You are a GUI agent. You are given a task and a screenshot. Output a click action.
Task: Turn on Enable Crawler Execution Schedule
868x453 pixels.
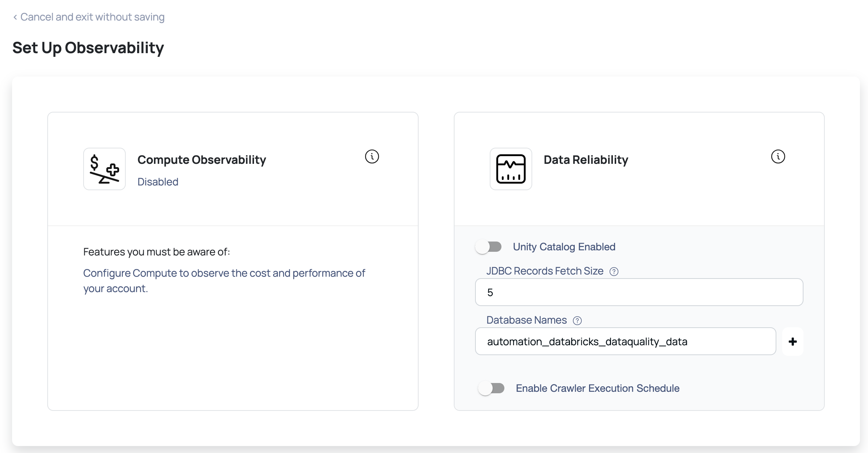click(492, 388)
